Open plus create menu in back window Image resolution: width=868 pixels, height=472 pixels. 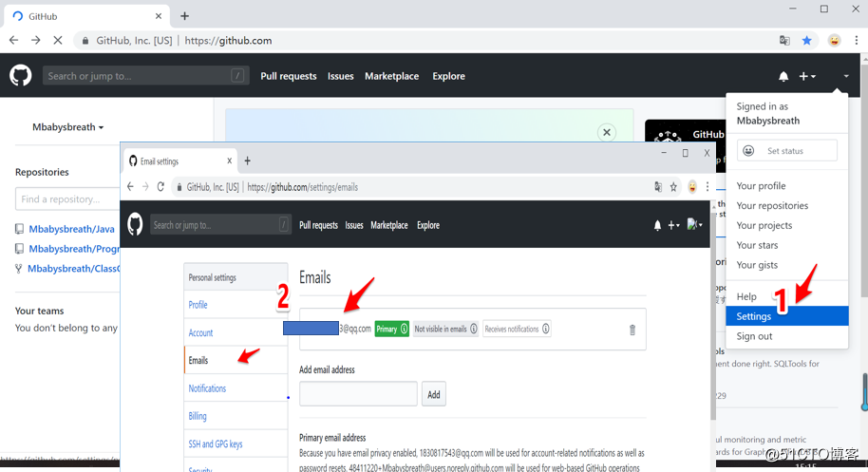[x=807, y=76]
